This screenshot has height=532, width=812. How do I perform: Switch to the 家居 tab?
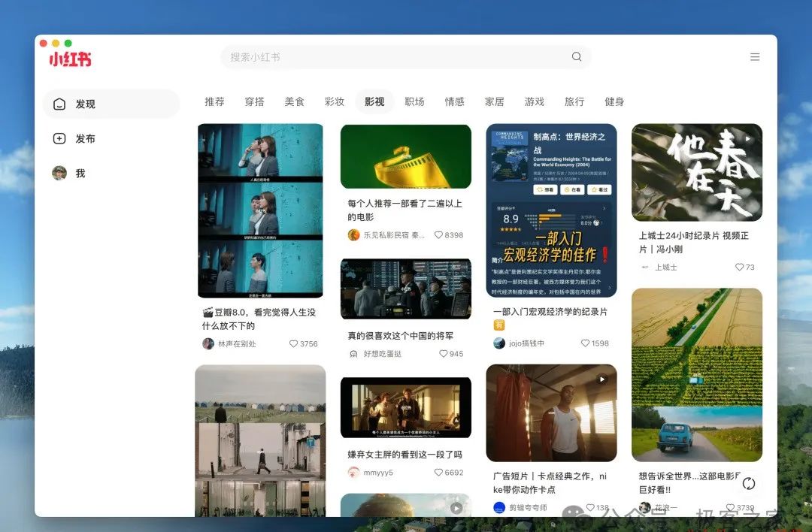tap(494, 101)
